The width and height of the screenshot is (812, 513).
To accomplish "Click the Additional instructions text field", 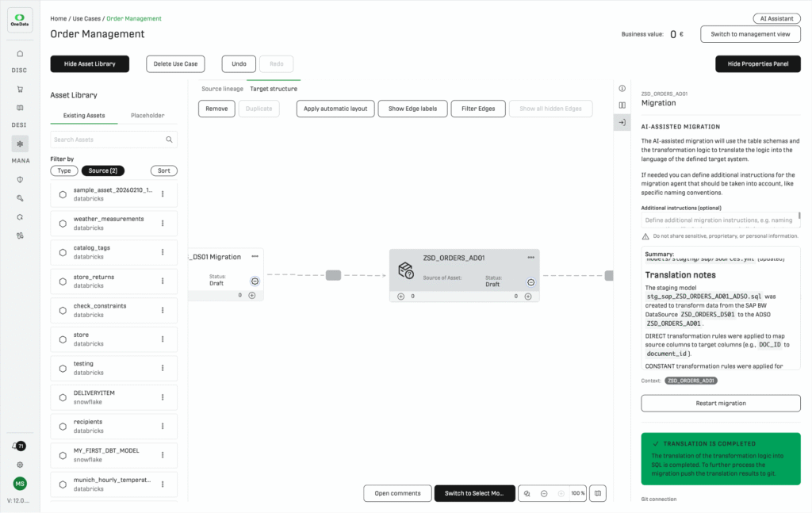I will coord(720,220).
